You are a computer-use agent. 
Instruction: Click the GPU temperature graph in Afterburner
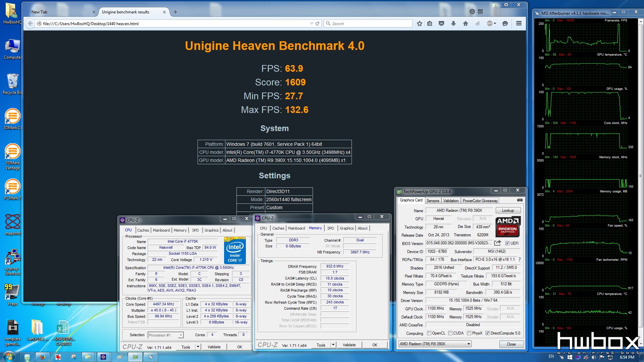[584, 71]
